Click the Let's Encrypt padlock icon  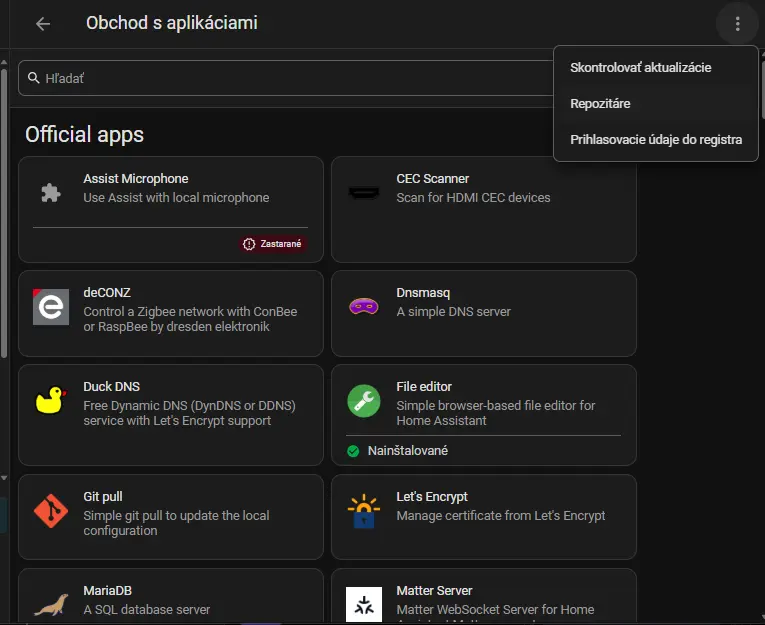click(x=363, y=511)
